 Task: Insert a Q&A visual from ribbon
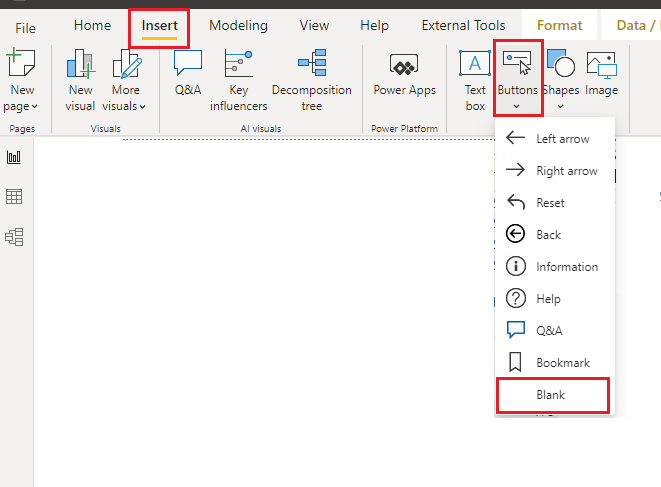point(188,73)
